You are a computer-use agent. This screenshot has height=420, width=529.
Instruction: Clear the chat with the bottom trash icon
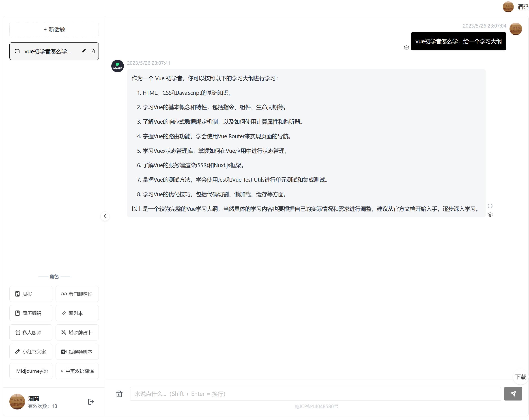click(119, 394)
